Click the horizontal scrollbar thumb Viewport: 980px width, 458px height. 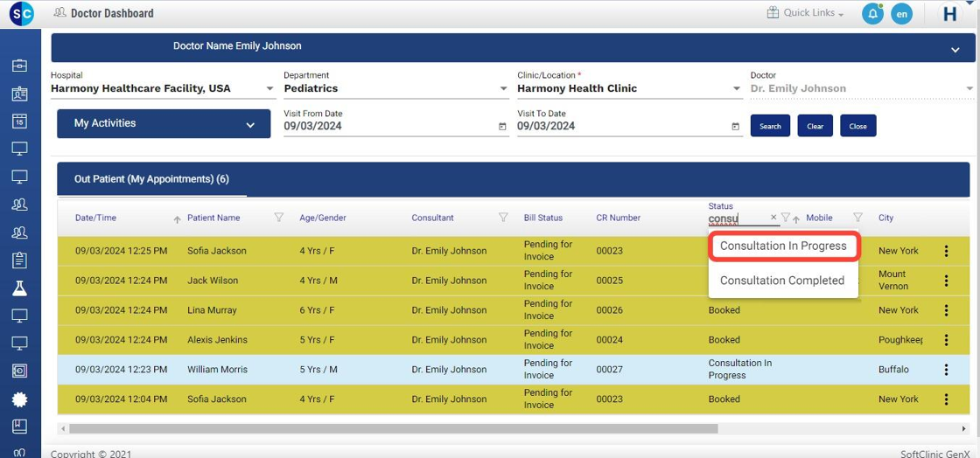[x=394, y=429]
